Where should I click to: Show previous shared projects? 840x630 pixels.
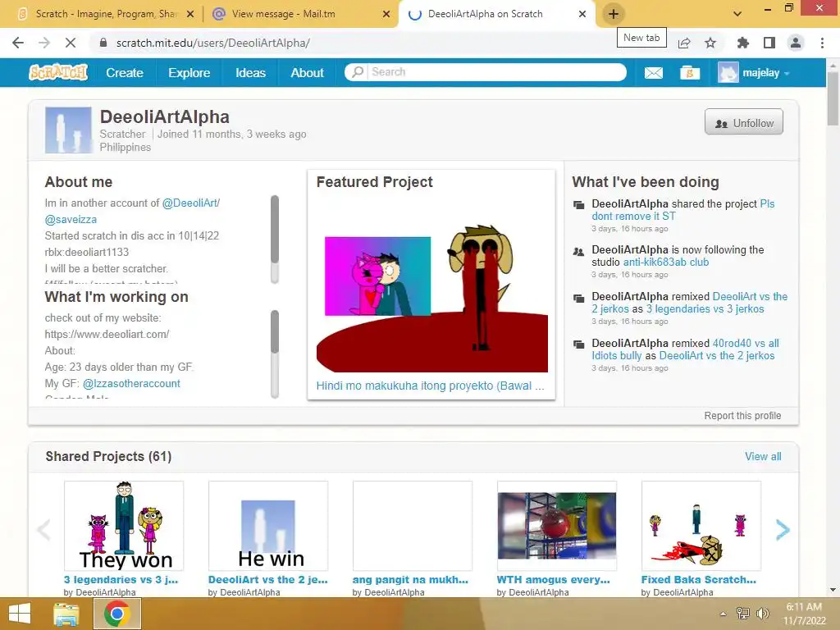click(x=43, y=530)
